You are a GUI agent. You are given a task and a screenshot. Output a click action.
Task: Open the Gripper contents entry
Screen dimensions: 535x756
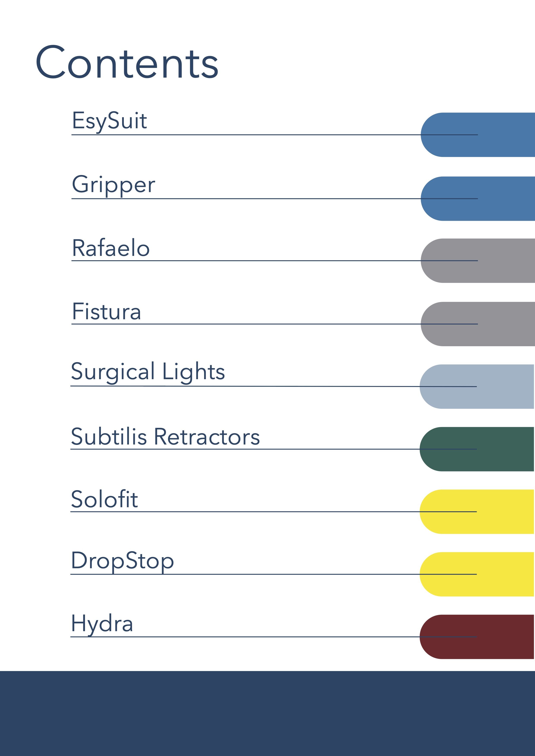click(x=113, y=185)
